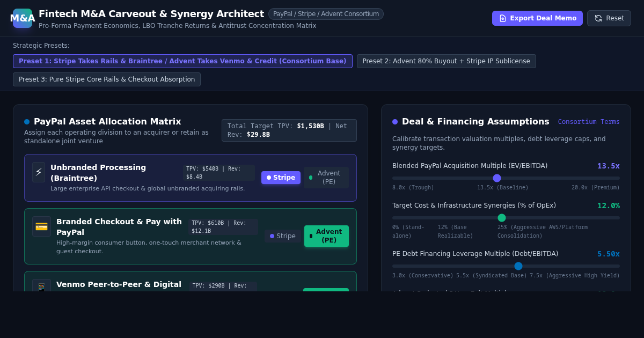This screenshot has width=644, height=338.
Task: Click the credit card Branded Checkout icon
Action: point(41,226)
